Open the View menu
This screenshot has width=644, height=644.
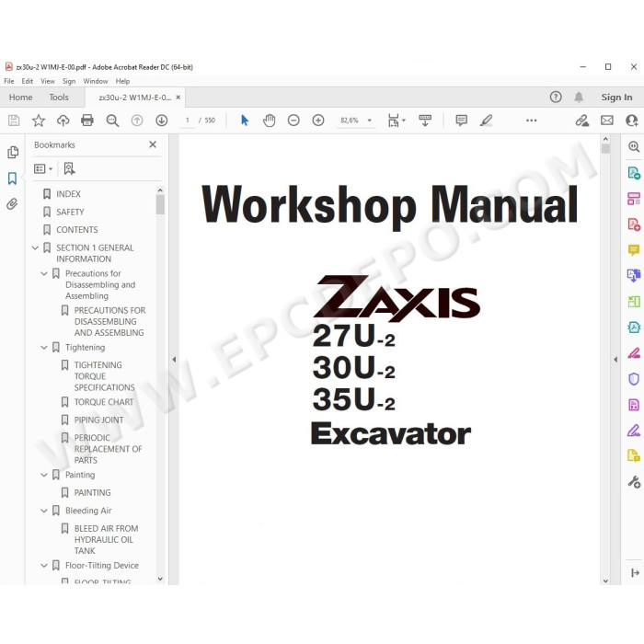point(48,81)
